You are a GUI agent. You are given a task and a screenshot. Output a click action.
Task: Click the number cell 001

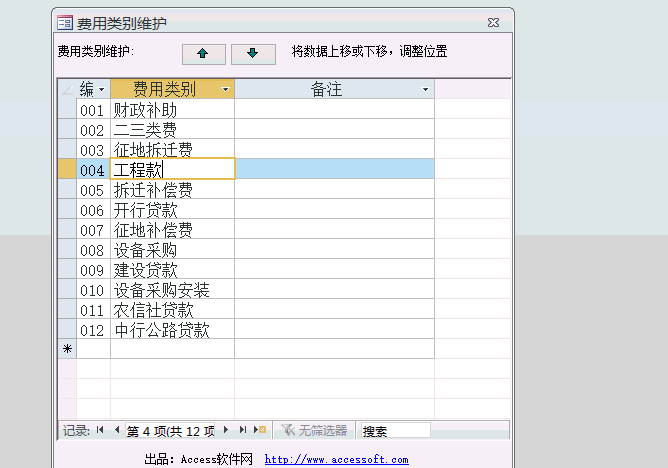point(93,109)
